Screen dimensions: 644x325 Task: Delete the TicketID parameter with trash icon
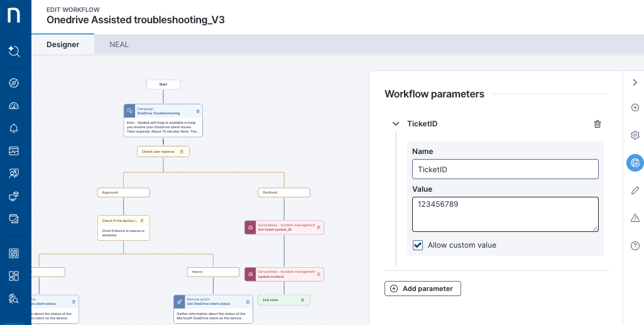tap(598, 124)
